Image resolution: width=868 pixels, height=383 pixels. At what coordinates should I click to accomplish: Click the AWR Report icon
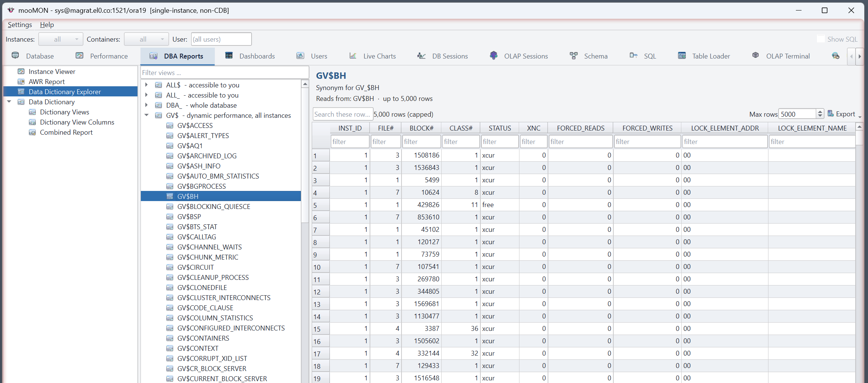click(x=21, y=81)
